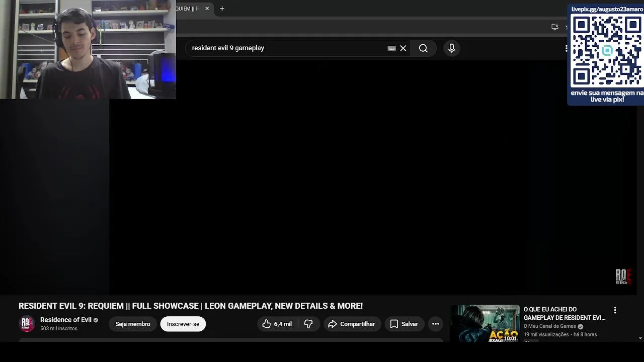The width and height of the screenshot is (644, 362).
Task: Click the install/cast icon in address bar
Action: tap(555, 27)
